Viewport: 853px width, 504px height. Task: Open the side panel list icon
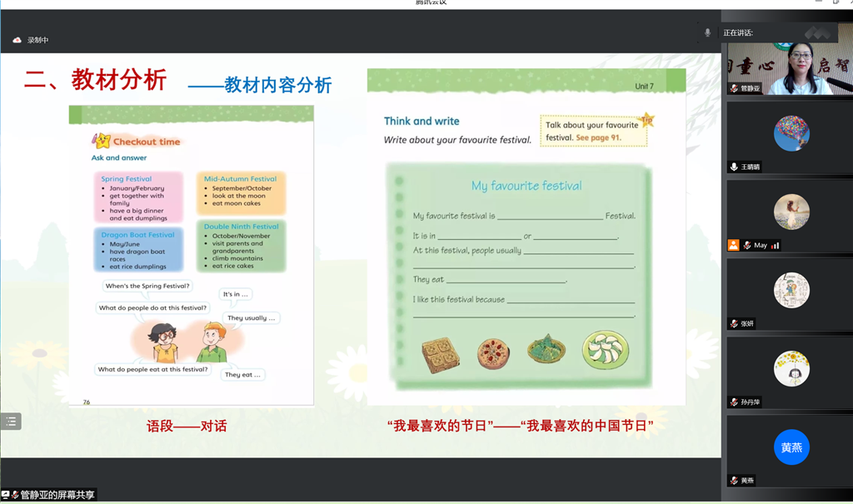pyautogui.click(x=10, y=422)
